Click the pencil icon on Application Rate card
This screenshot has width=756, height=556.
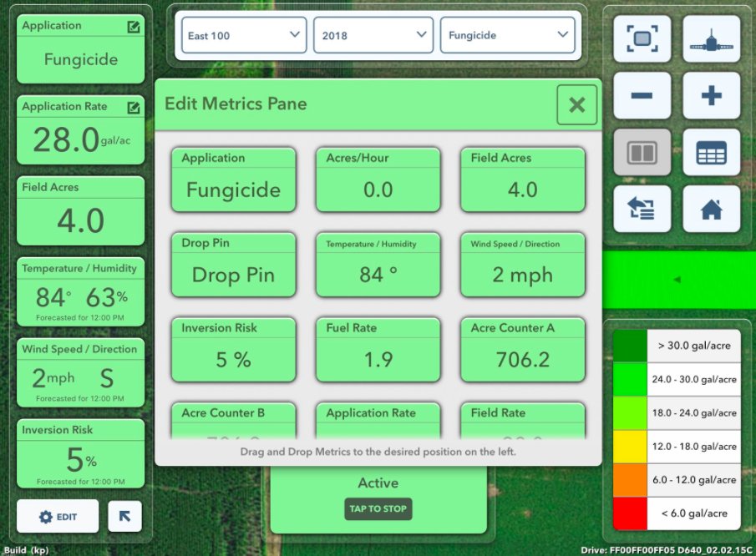pos(134,107)
